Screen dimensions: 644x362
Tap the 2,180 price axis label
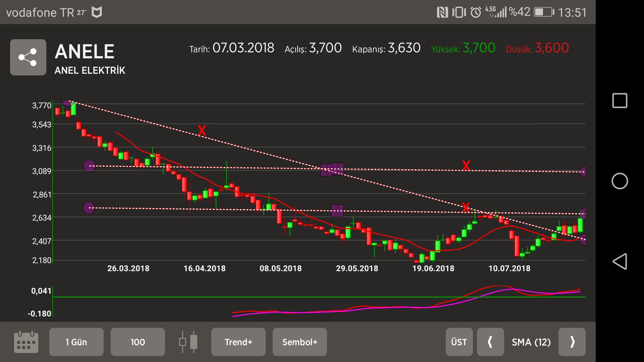click(x=42, y=260)
